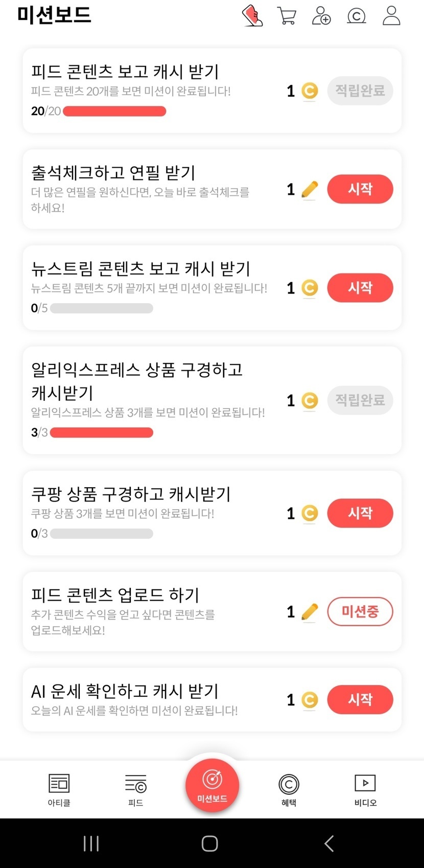This screenshot has width=424, height=868.
Task: Tap the pencil icon on 출석체크 mission
Action: coord(310,190)
